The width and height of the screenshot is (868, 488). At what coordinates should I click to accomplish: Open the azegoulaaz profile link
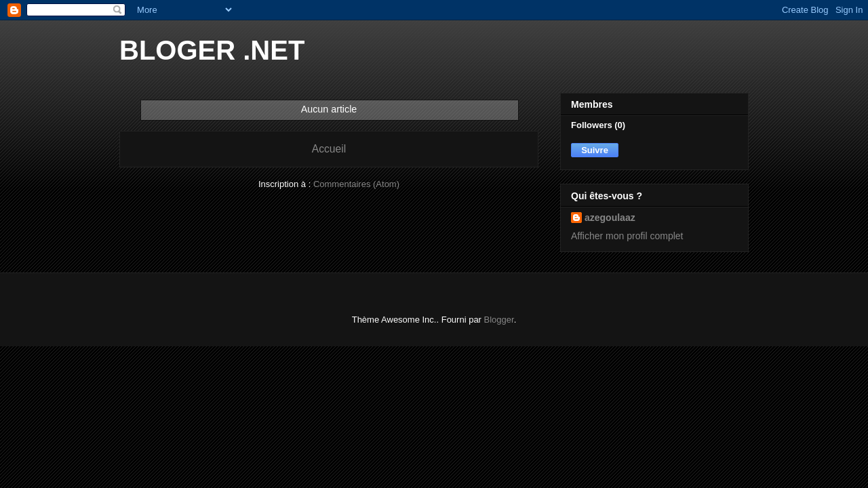610,218
